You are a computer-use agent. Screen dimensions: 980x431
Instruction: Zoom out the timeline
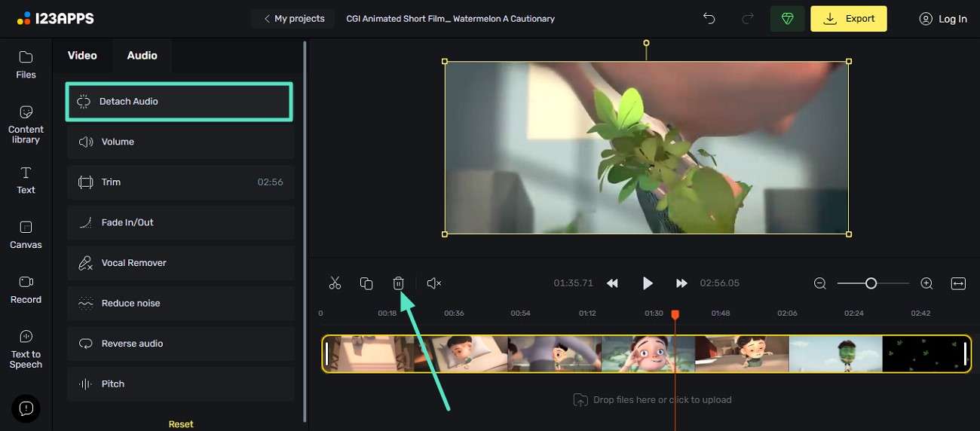(820, 283)
